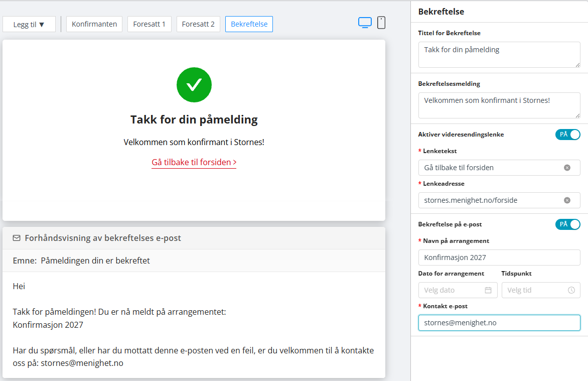The width and height of the screenshot is (588, 381).
Task: Click the Tidspunkt label
Action: point(516,274)
